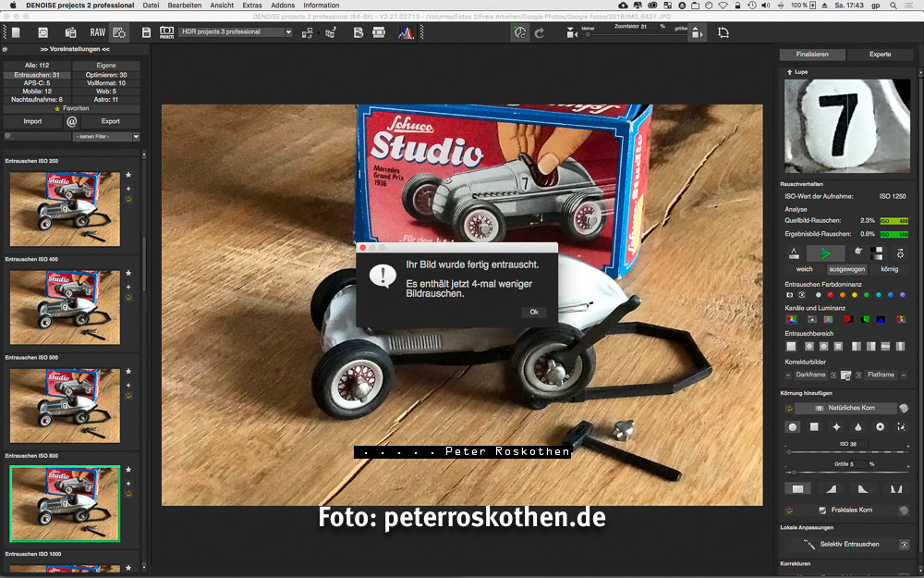Select the ring grain shape
Image resolution: width=924 pixels, height=578 pixels.
(880, 427)
